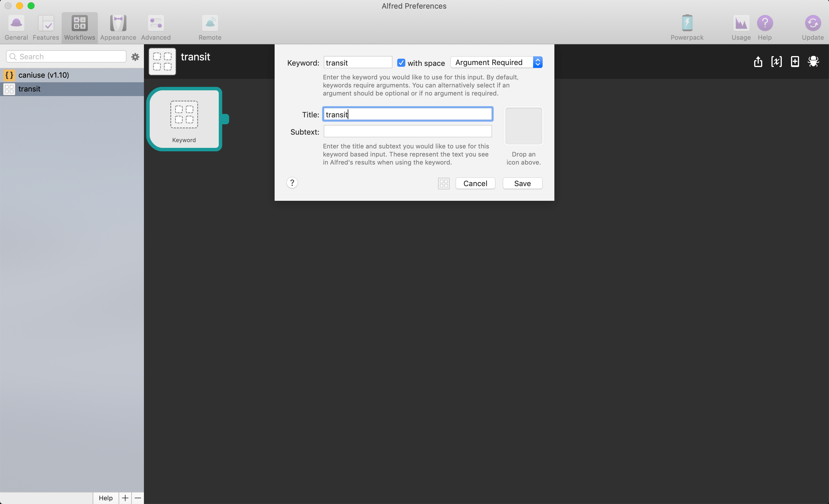Click the plus button to add workflow

125,498
